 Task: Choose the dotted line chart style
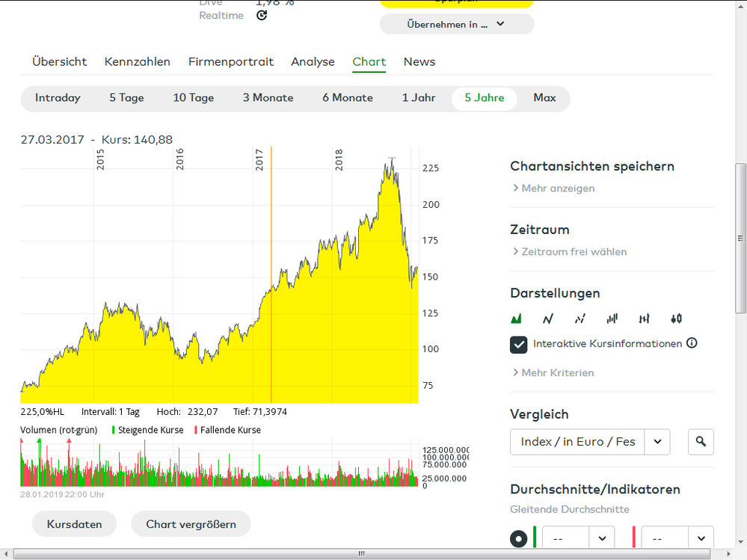(580, 319)
